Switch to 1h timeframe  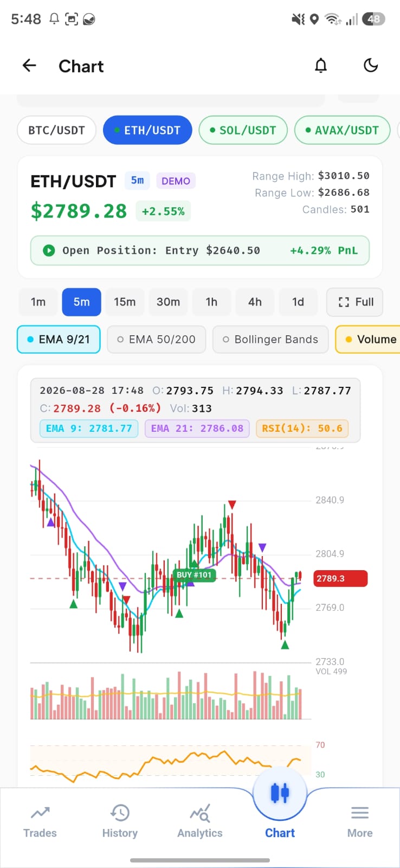(x=211, y=302)
